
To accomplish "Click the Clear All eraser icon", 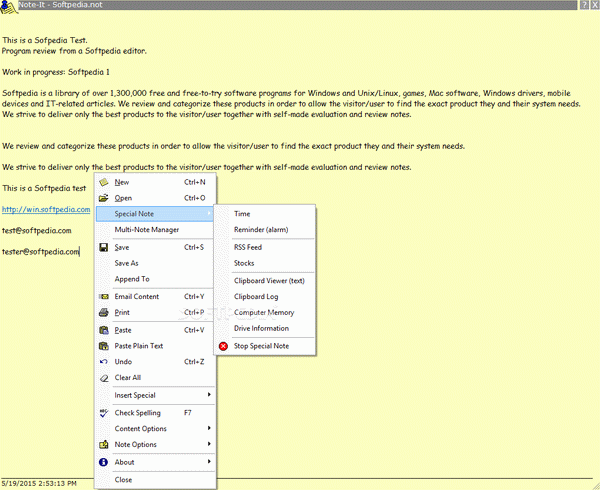I will coord(104,378).
